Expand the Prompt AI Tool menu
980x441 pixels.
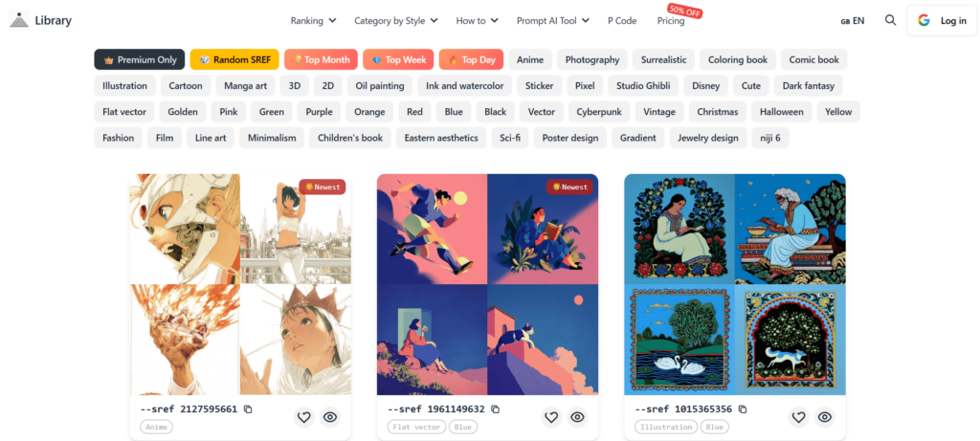tap(552, 21)
